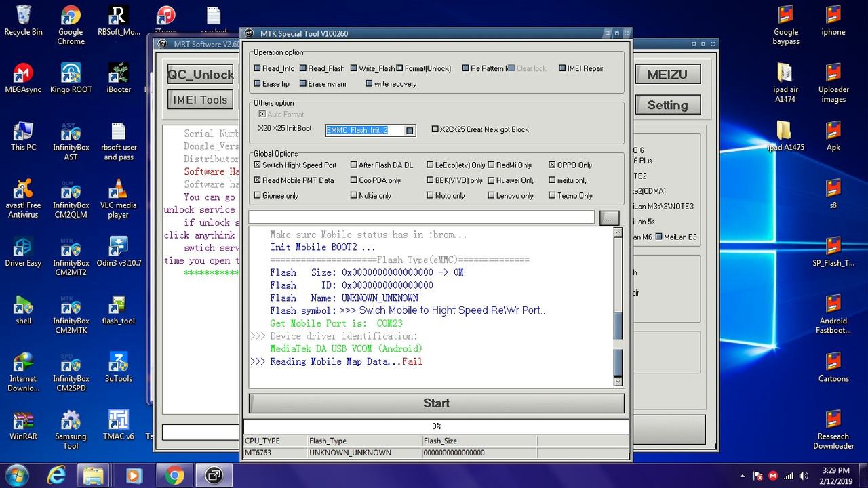
Task: Open rbsoft user and pass file
Action: [x=119, y=141]
